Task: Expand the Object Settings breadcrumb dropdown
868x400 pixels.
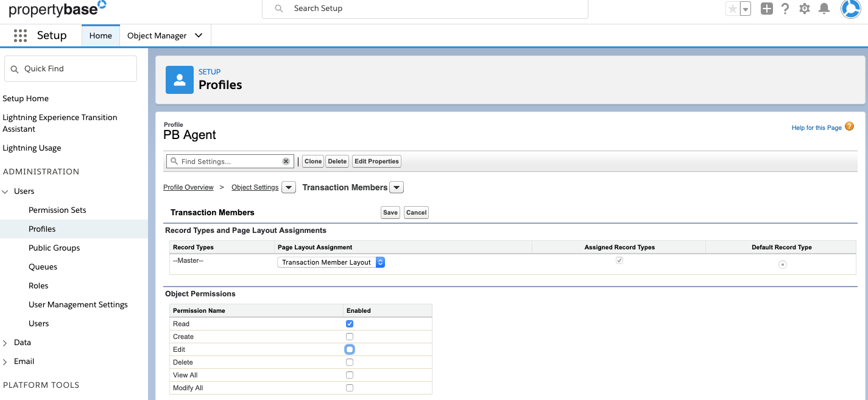Action: click(288, 187)
